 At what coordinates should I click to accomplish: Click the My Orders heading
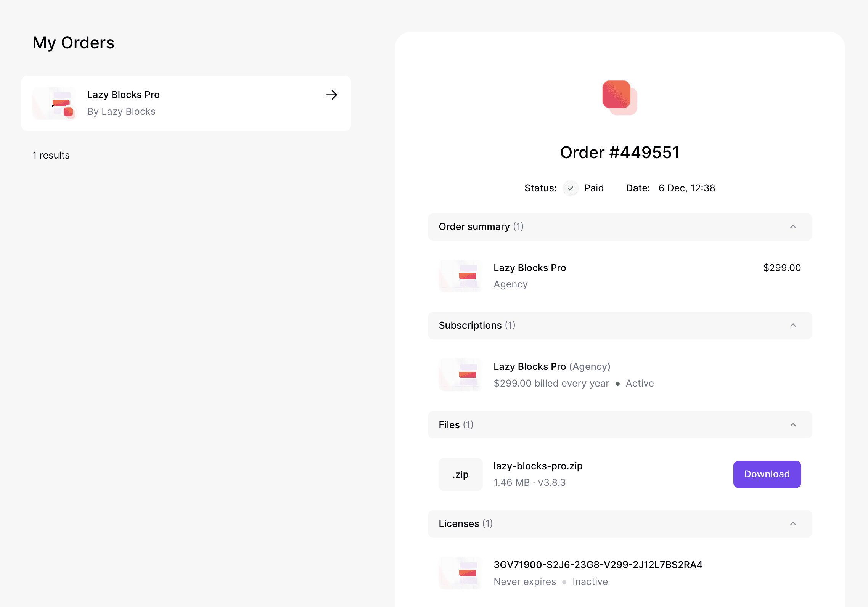pos(73,42)
